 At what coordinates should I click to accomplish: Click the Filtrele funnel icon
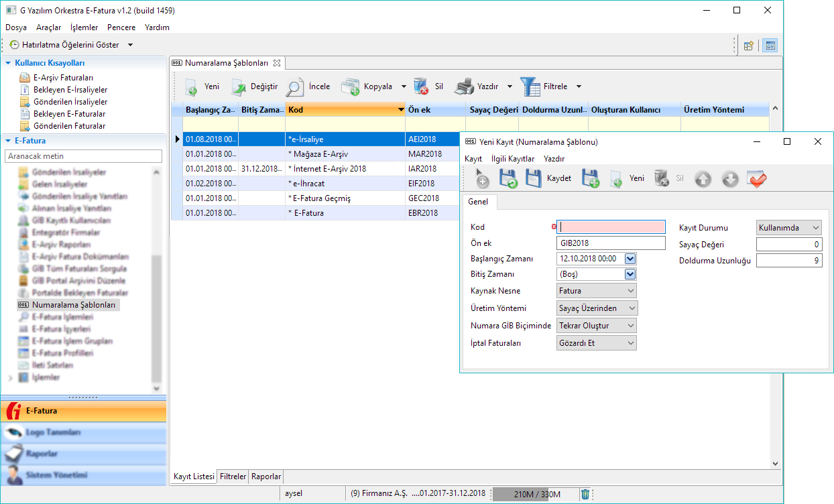click(530, 87)
